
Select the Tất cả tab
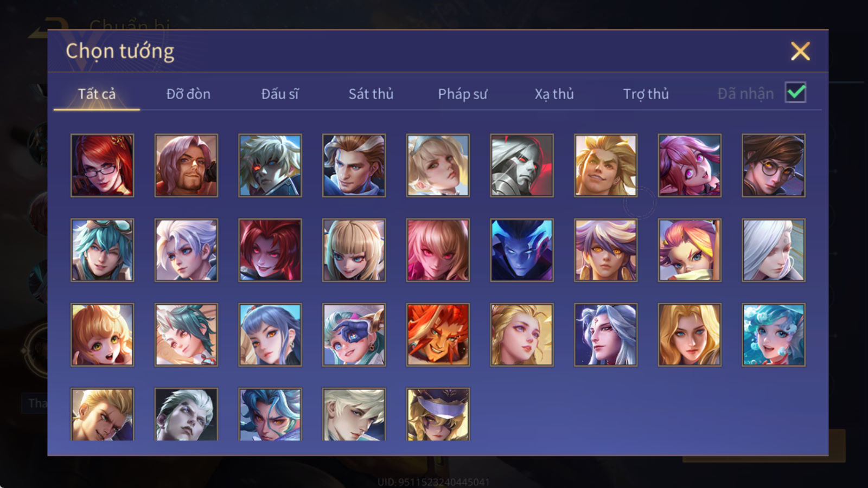[97, 94]
